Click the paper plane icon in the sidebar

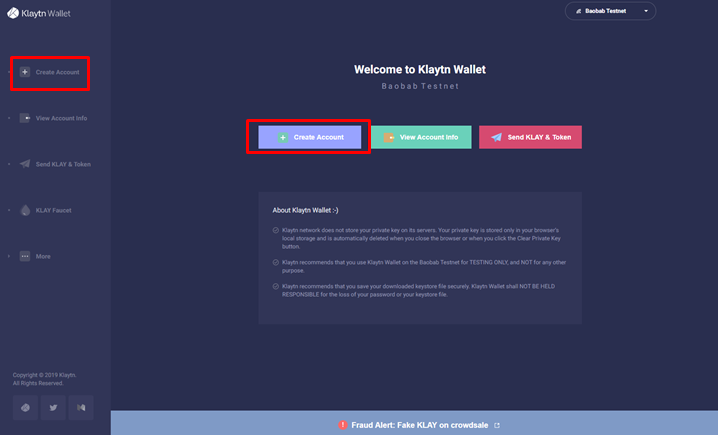point(25,163)
